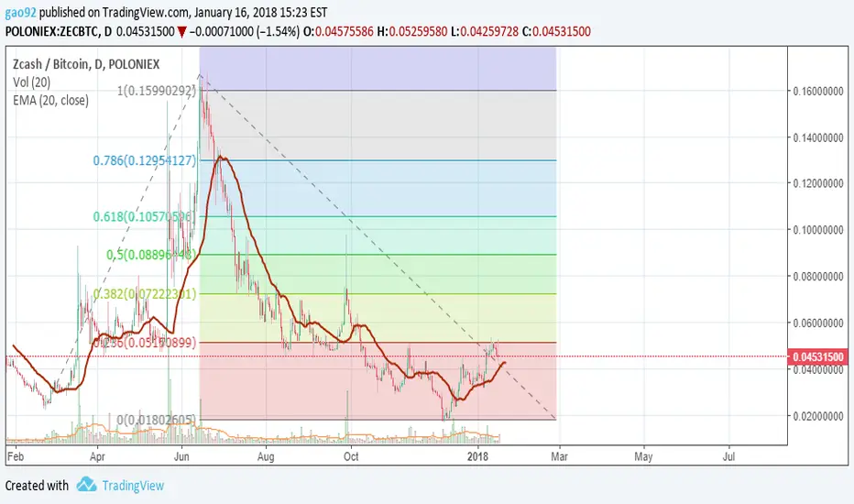This screenshot has height=504, width=854.
Task: Click the EMA (20, close) indicator label
Action: (x=50, y=100)
